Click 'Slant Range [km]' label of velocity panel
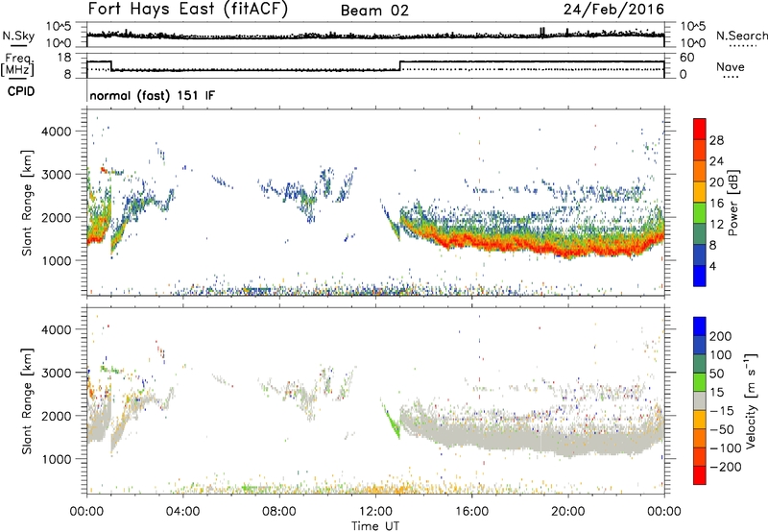Image resolution: width=768 pixels, height=532 pixels. 27,400
